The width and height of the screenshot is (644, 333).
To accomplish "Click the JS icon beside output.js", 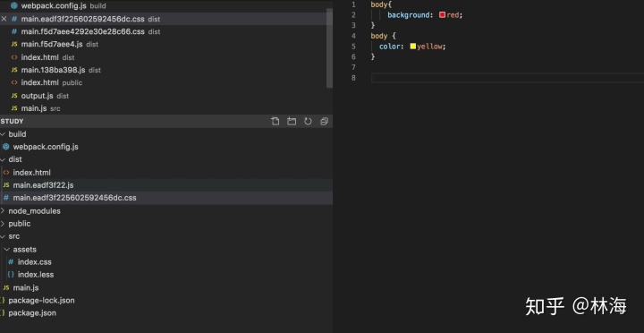I will click(x=14, y=96).
